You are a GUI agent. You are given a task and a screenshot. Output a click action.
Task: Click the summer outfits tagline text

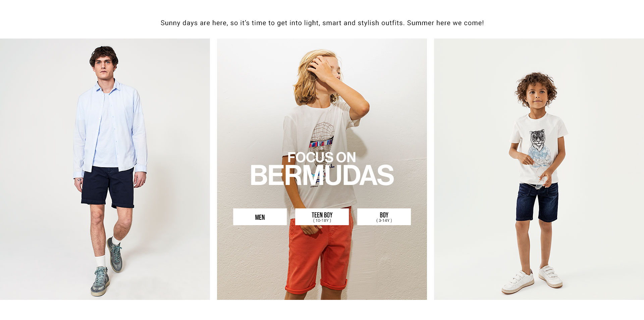322,23
